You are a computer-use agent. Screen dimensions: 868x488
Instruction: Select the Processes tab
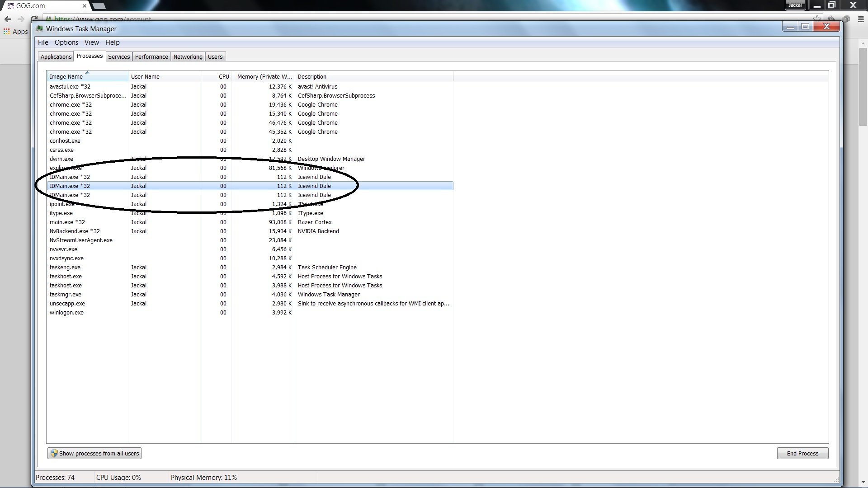tap(90, 56)
